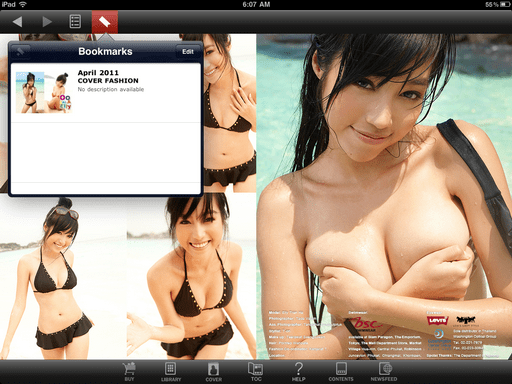Go forward with the right arrow

pyautogui.click(x=47, y=22)
